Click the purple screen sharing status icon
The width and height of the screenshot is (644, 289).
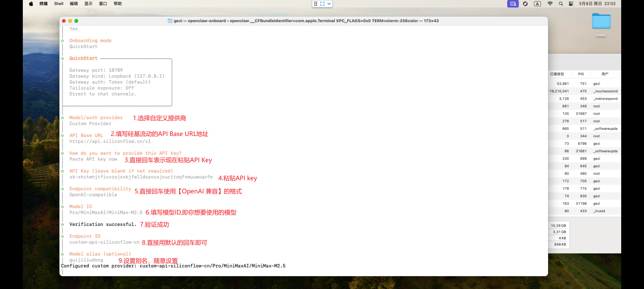(513, 4)
